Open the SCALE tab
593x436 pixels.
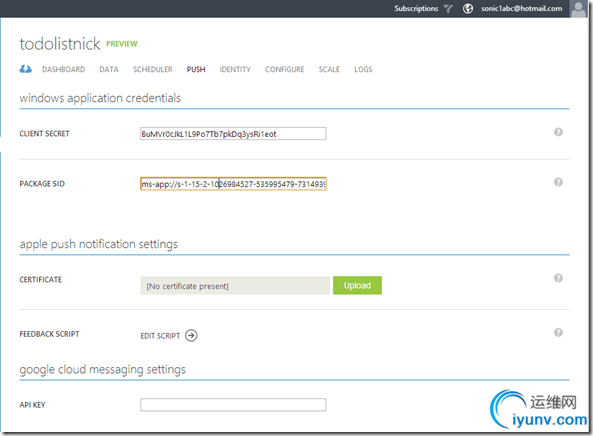click(x=329, y=70)
